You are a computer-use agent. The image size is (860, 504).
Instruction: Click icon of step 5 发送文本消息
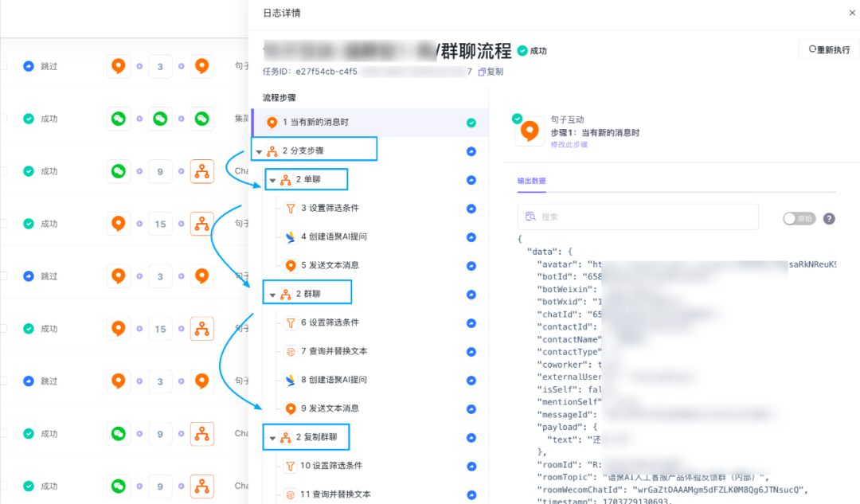(x=291, y=265)
